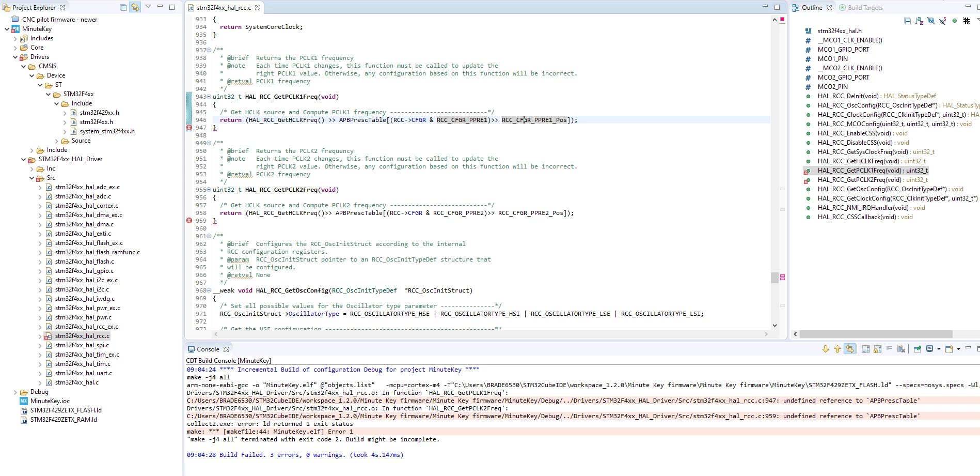Toggle Link with Editor in Project Explorer
980x476 pixels.
135,7
